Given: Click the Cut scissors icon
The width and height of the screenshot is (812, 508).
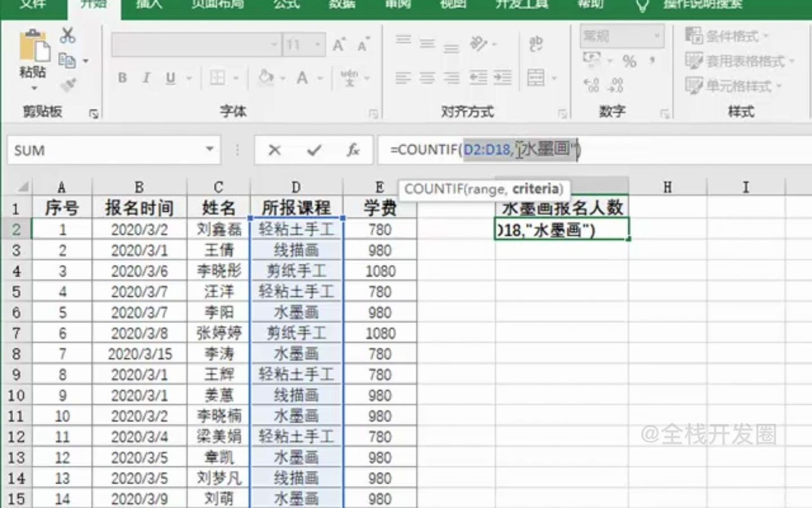Looking at the screenshot, I should click(x=68, y=35).
